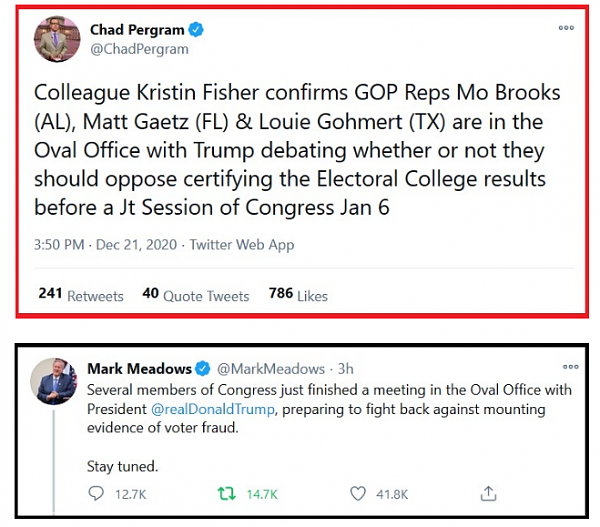Share Mark Meadows' tweet

pos(489,493)
